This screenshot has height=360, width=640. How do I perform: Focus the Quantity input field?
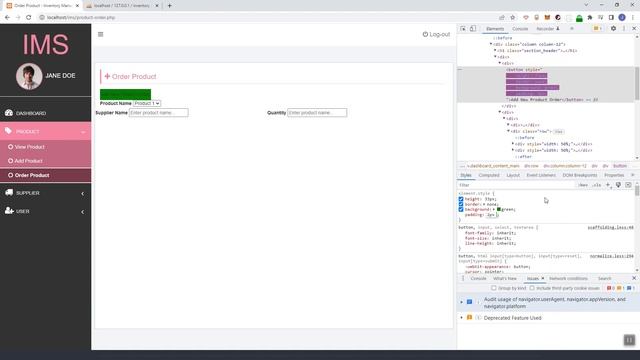click(x=317, y=113)
